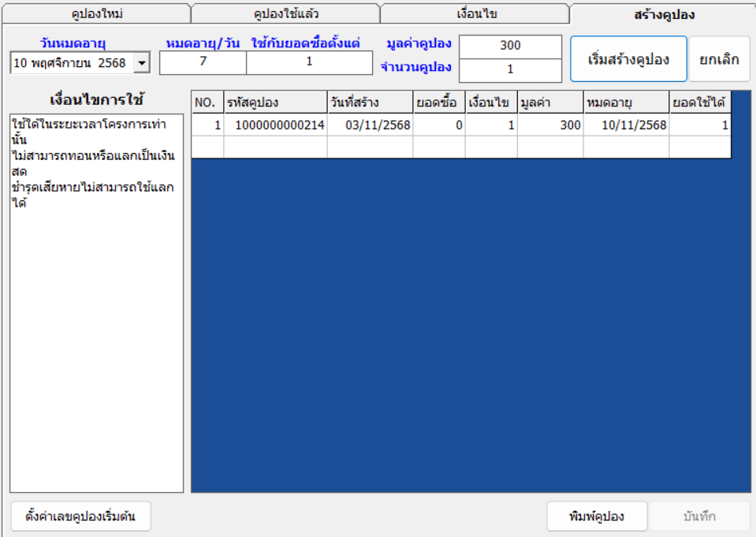This screenshot has width=756, height=537.
Task: Click the ตั้งค่าเลขคูปองเริ่มต้น button
Action: tap(80, 516)
